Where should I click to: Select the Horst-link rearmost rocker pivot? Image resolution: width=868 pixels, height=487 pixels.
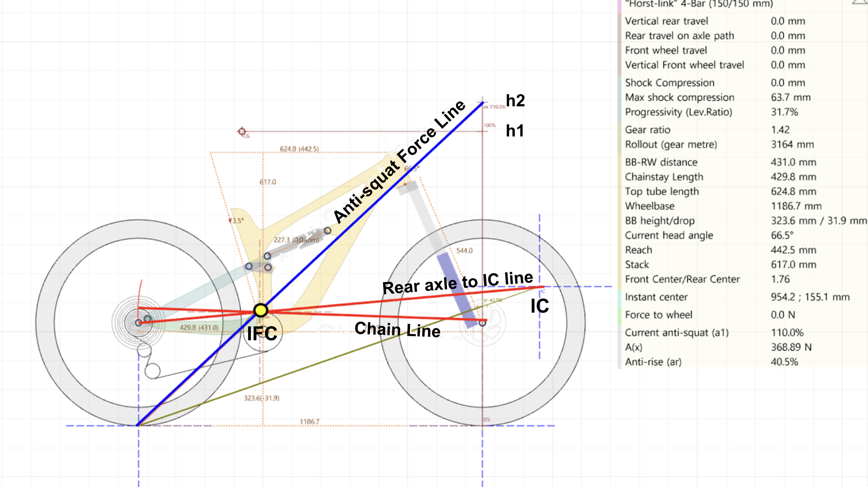(249, 266)
